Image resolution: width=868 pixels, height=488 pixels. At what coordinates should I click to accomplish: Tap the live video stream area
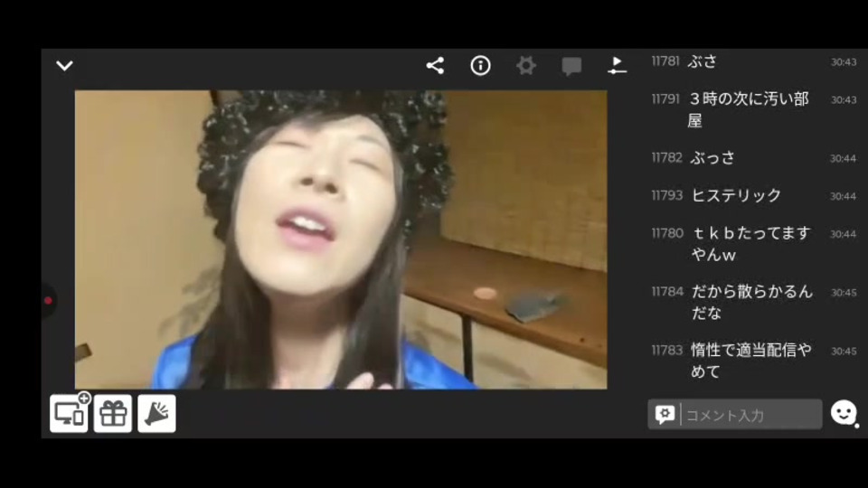(341, 239)
